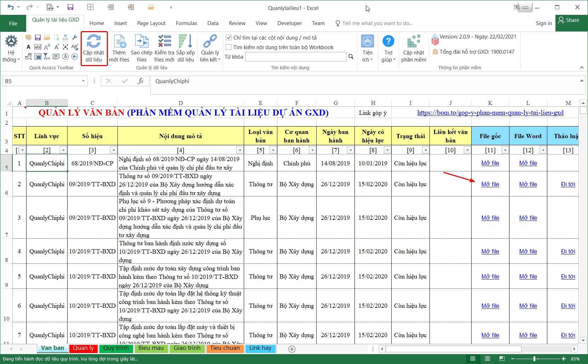Expand the Lĩnh vực column filter dropdown
Image resolution: width=588 pixels, height=364 pixels.
(x=63, y=150)
